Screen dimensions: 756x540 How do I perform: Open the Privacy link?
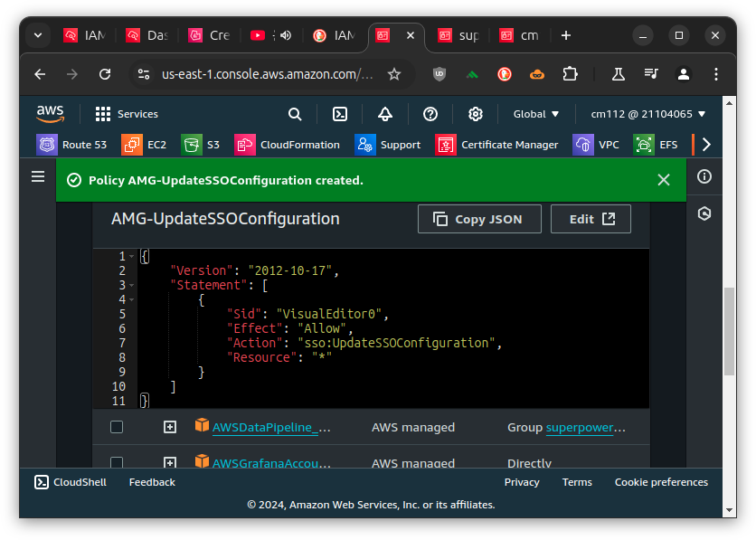pyautogui.click(x=522, y=482)
